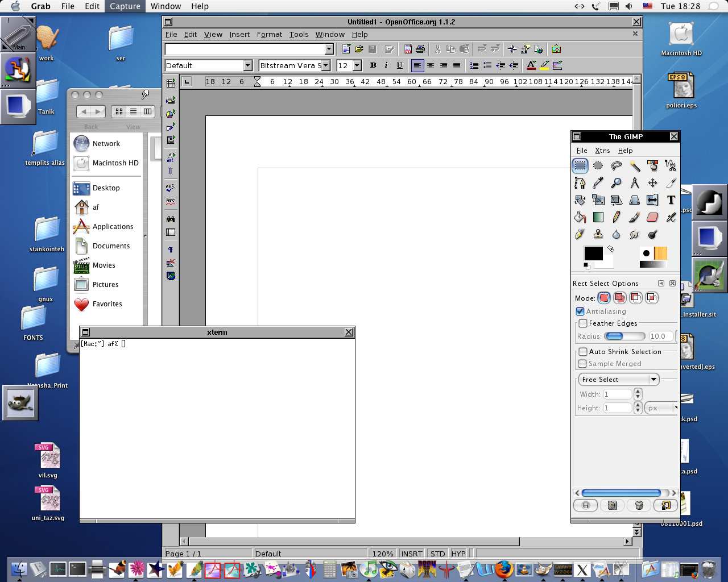Viewport: 728px width, 582px height.
Task: Select the Paintbrush tool in GIMP
Action: pyautogui.click(x=634, y=217)
